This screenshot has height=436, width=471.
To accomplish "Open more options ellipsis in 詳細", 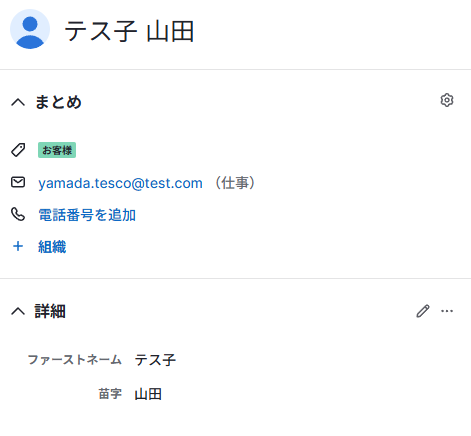I will (x=447, y=311).
